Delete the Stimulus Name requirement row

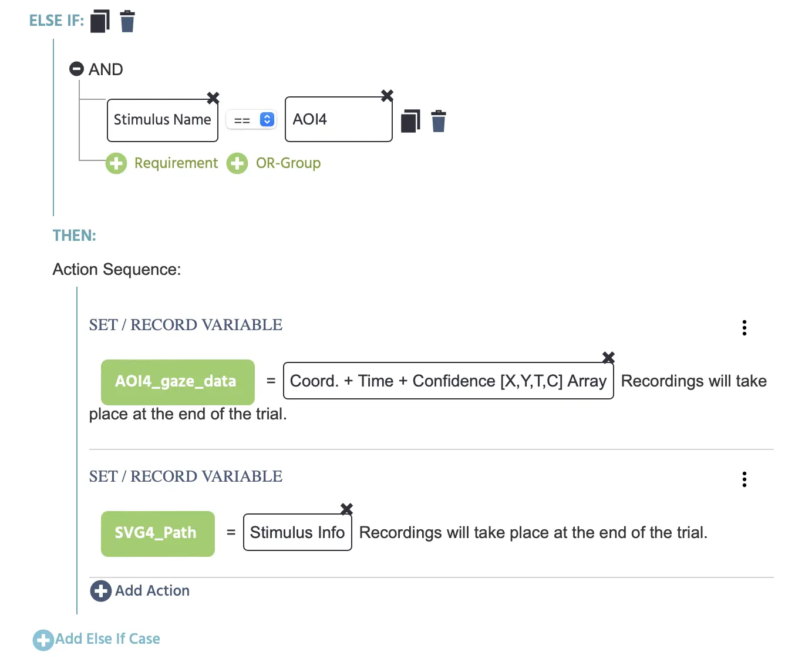[439, 121]
